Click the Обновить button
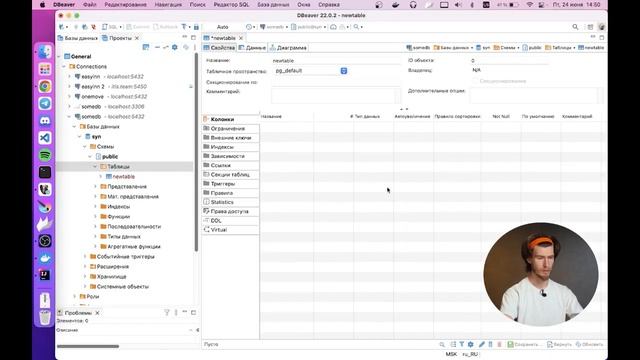 click(589, 344)
